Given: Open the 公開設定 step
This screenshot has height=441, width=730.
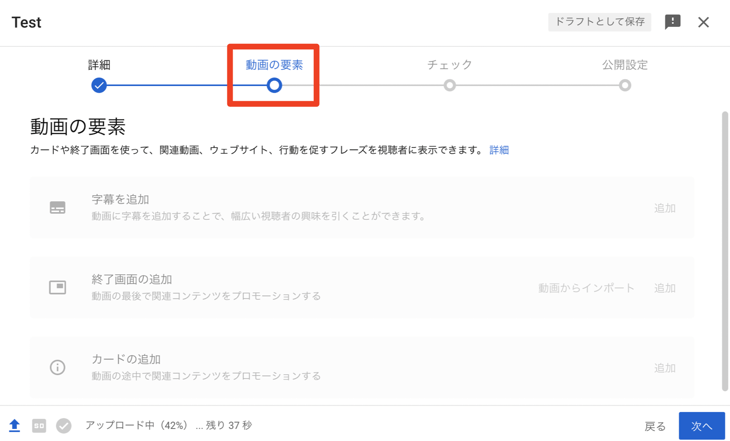Looking at the screenshot, I should point(625,85).
